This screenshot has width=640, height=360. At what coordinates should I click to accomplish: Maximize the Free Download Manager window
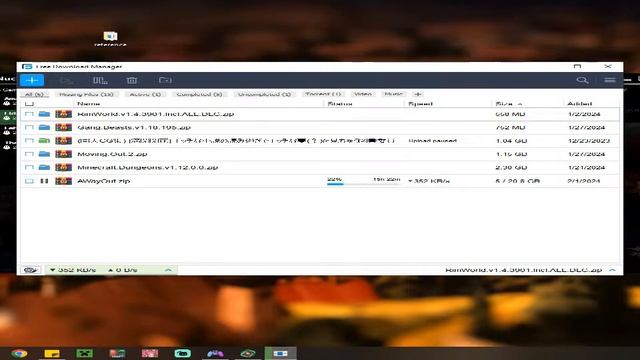tap(577, 67)
